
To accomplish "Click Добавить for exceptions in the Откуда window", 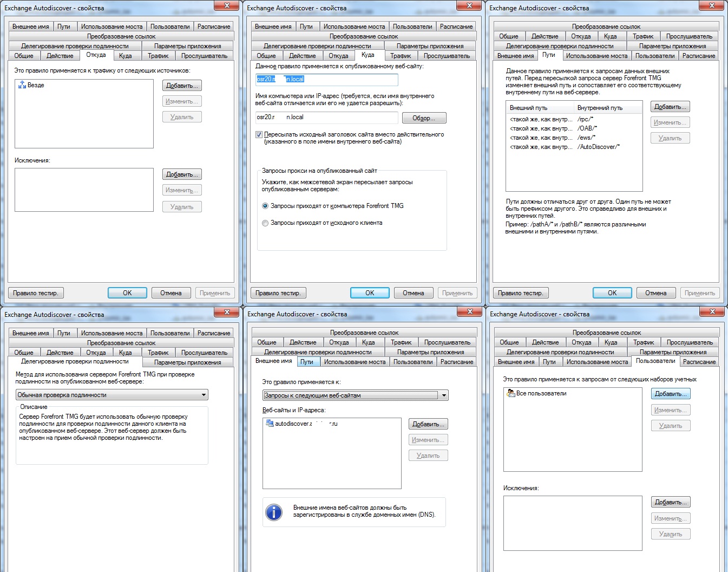I will (x=182, y=174).
